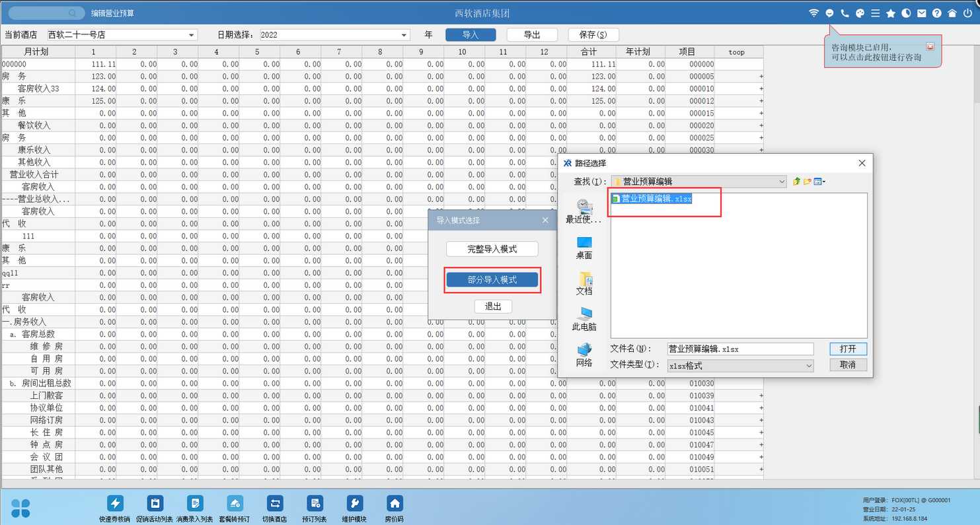Select the 营业收入合计 row label
Viewport: 980px width, 525px height.
[34, 174]
